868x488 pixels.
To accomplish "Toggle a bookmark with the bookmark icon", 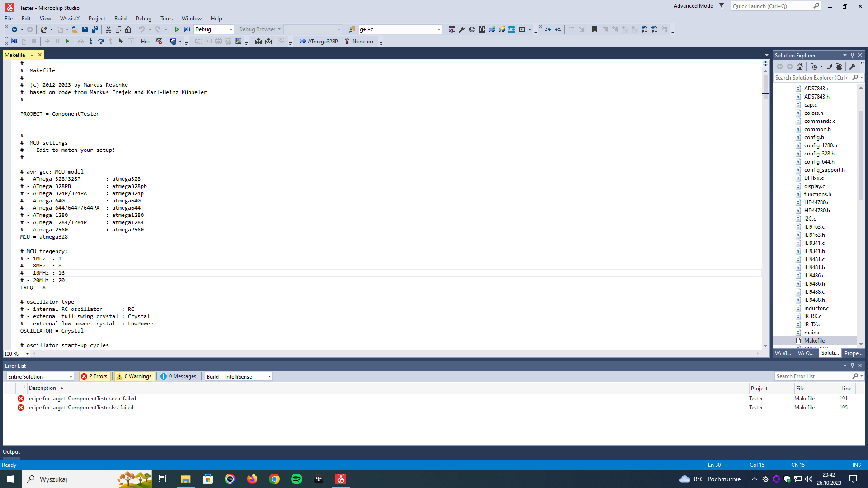I will tap(594, 29).
